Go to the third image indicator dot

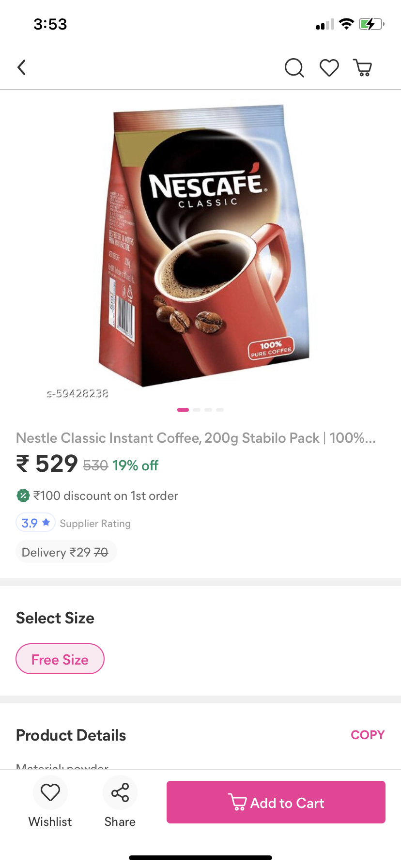[x=208, y=410]
